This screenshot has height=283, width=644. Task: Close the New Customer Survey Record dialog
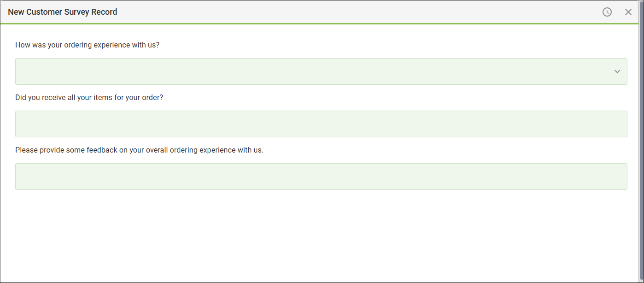point(628,12)
